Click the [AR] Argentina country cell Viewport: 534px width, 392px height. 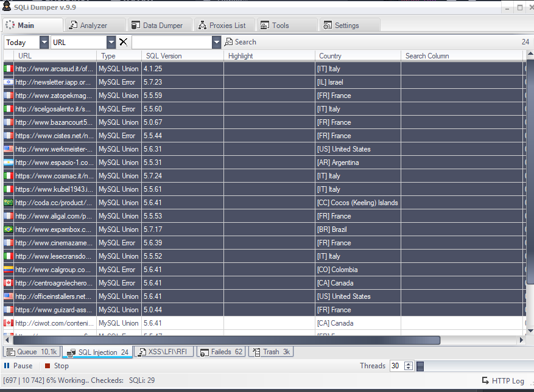[358, 163]
